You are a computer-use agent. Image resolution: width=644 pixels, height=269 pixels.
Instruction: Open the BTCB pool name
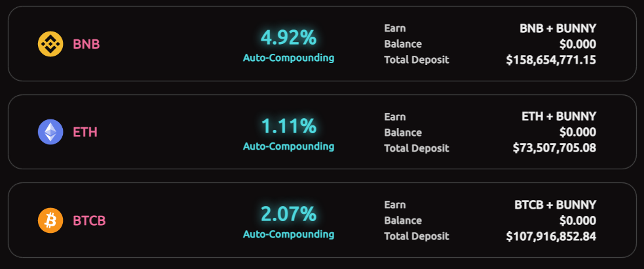[x=89, y=220]
